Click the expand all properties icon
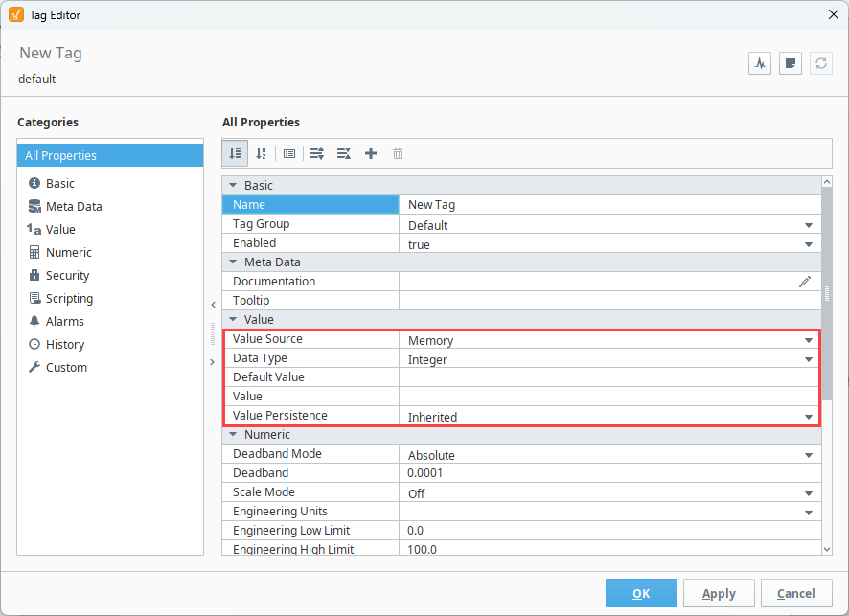Screen dimensions: 849x616 pos(317,153)
